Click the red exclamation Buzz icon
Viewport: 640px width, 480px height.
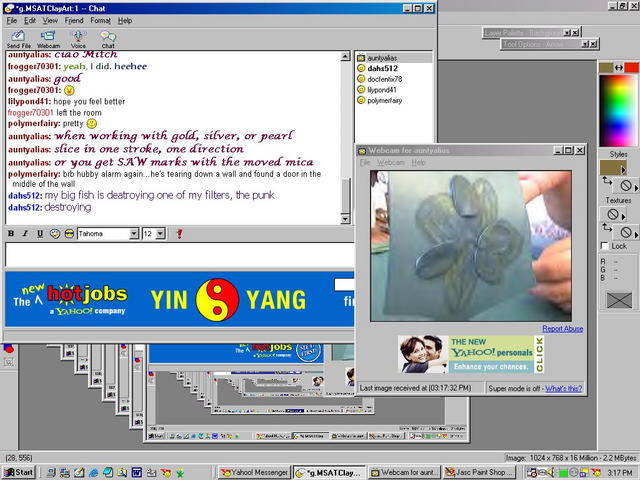coord(179,233)
